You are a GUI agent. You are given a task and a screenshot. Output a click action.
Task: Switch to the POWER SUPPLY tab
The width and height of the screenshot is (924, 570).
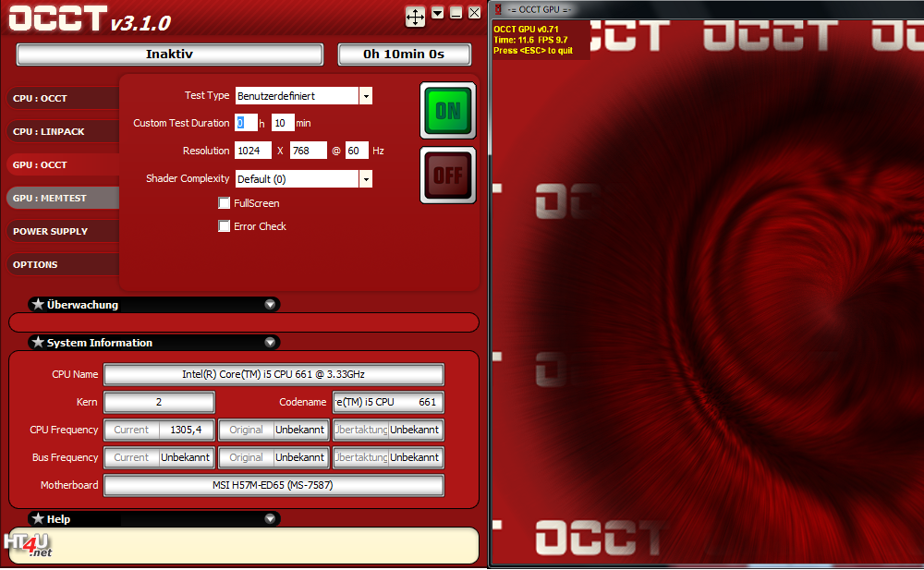coord(64,232)
